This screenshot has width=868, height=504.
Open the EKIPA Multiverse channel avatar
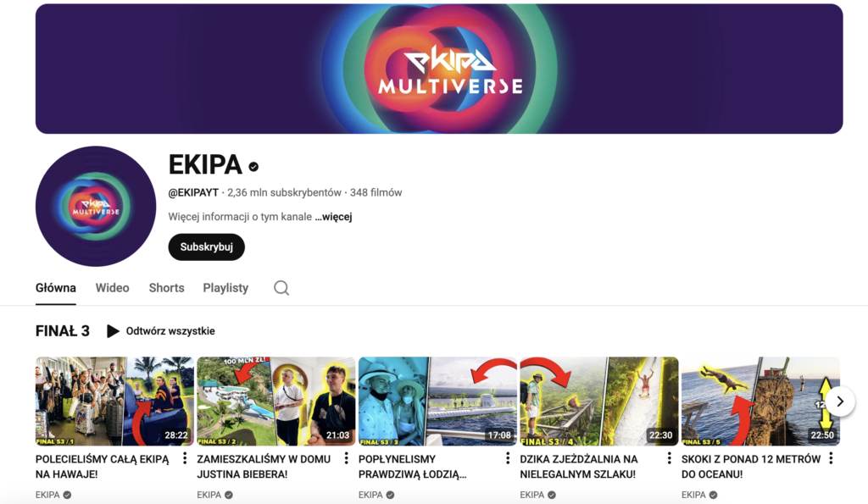coord(96,207)
